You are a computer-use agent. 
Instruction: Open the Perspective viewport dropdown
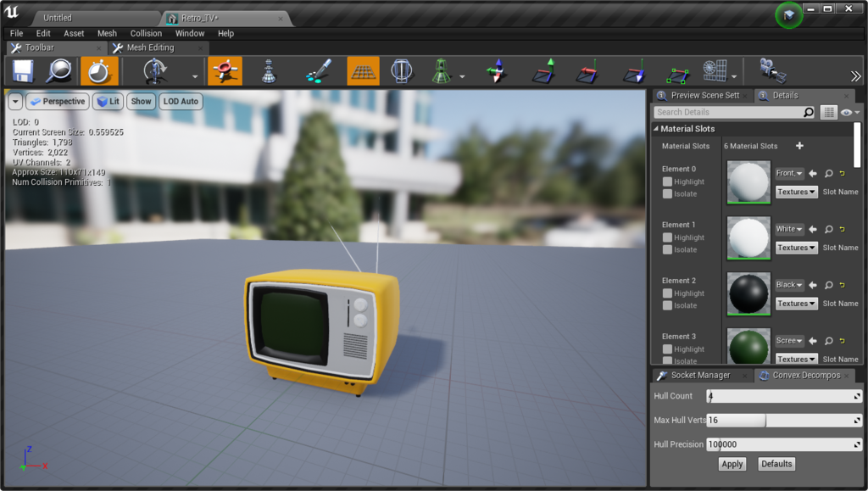tap(58, 102)
